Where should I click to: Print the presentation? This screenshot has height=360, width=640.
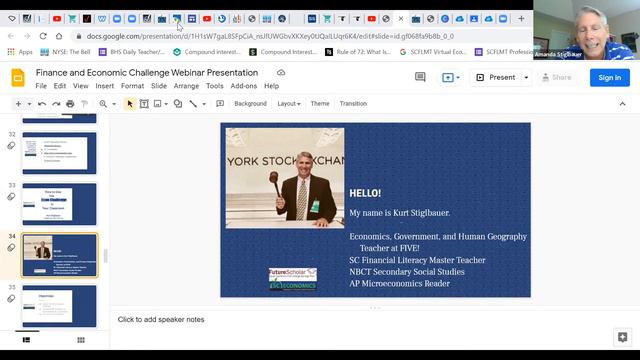click(70, 104)
